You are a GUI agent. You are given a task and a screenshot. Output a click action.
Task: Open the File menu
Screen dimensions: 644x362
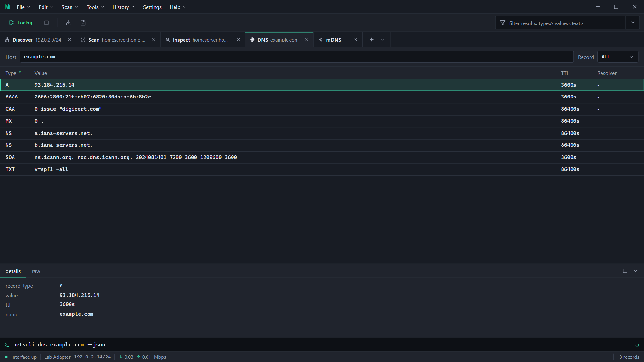(x=23, y=7)
